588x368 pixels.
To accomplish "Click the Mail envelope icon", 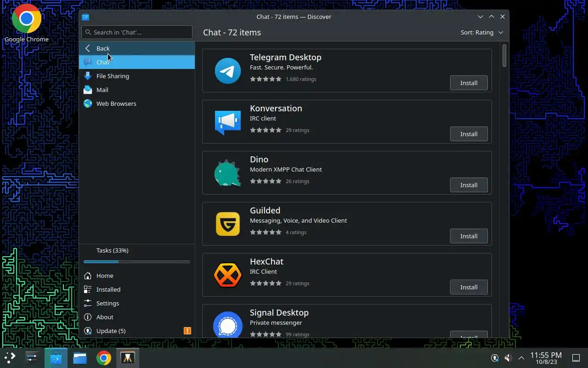I will [88, 90].
